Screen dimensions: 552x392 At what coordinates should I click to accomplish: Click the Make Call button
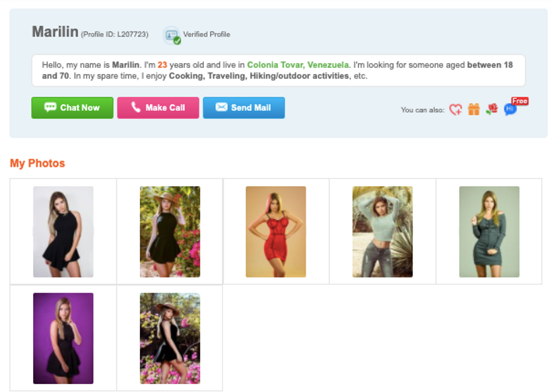coord(158,108)
